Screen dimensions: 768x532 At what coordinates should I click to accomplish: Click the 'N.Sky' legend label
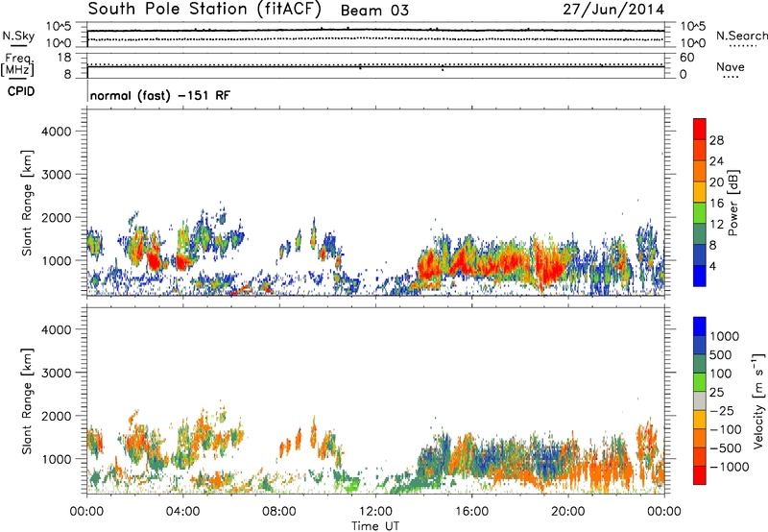(x=18, y=36)
